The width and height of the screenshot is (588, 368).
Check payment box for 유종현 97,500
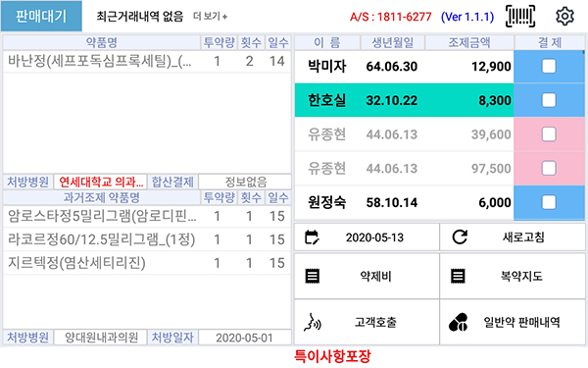coord(549,168)
